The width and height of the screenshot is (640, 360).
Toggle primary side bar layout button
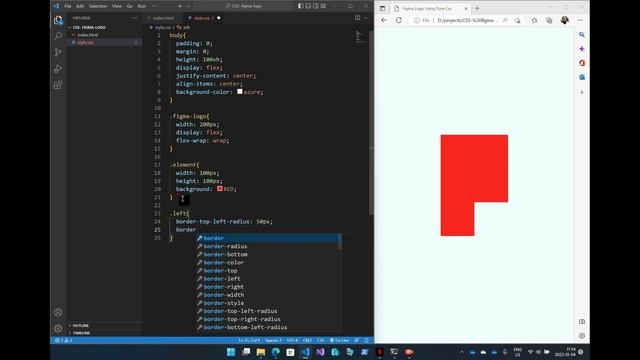click(301, 6)
